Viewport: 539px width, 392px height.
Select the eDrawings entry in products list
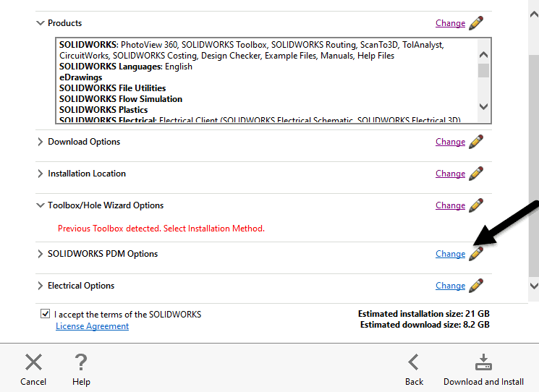pos(81,77)
